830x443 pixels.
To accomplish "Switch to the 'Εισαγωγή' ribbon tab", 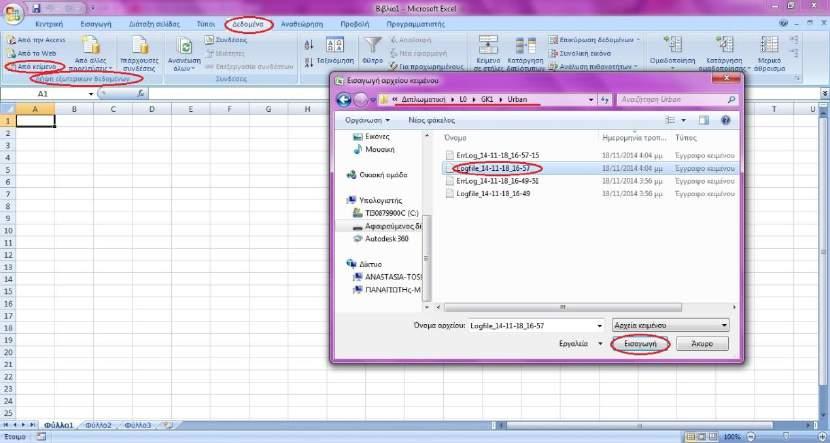I will 96,24.
